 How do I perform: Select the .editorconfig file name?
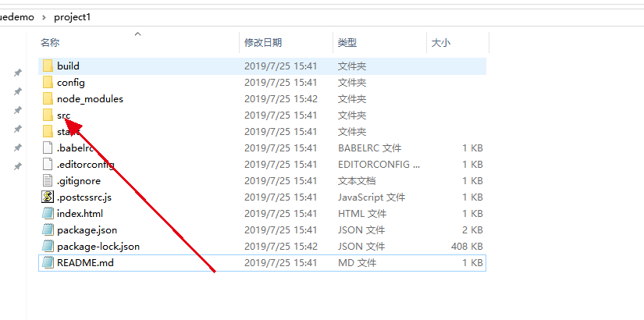[x=85, y=165]
